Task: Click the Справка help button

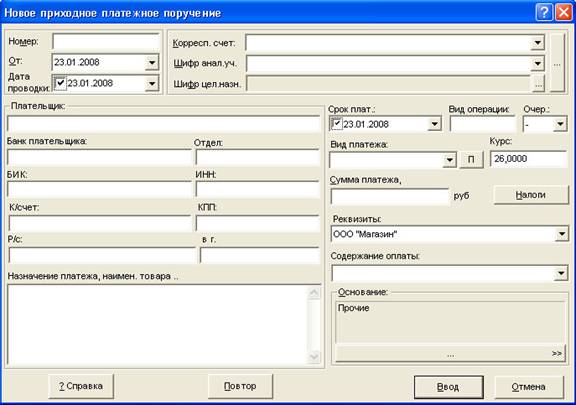Action: click(x=81, y=386)
